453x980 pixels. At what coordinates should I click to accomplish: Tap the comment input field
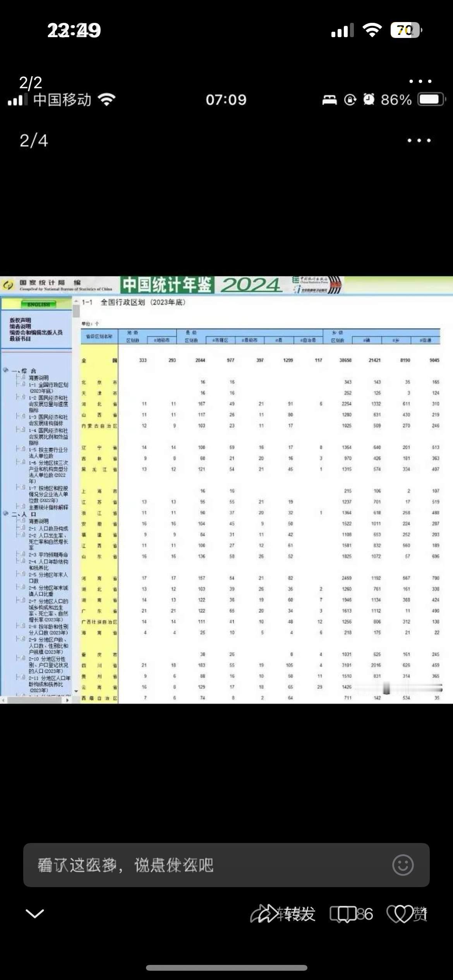click(x=226, y=865)
